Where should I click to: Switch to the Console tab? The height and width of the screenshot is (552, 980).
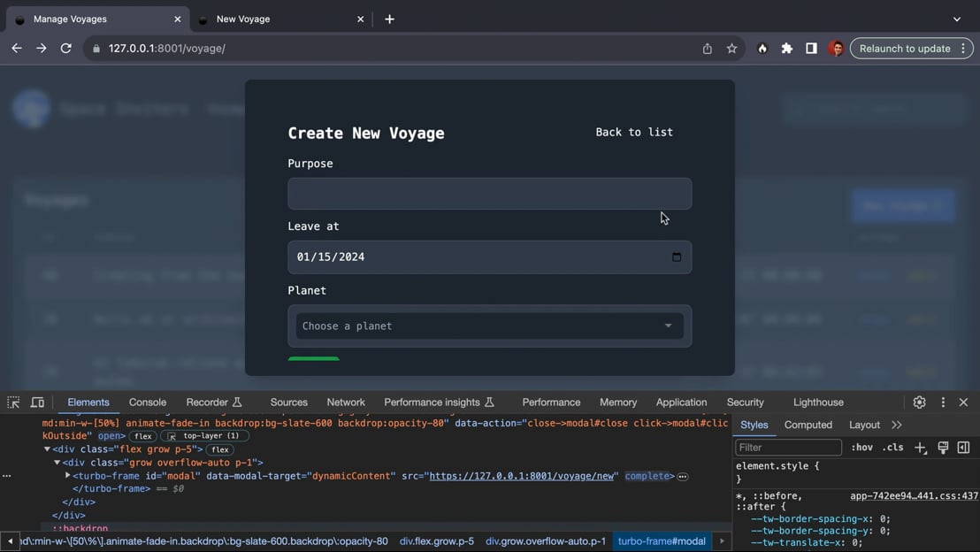tap(148, 402)
